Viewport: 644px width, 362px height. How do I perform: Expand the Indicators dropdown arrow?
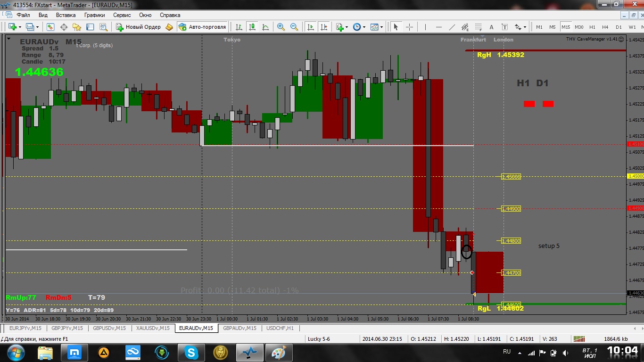347,27
